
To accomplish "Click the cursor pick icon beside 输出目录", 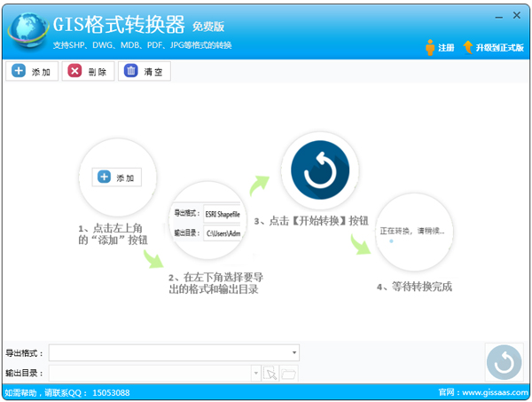I will [x=271, y=374].
